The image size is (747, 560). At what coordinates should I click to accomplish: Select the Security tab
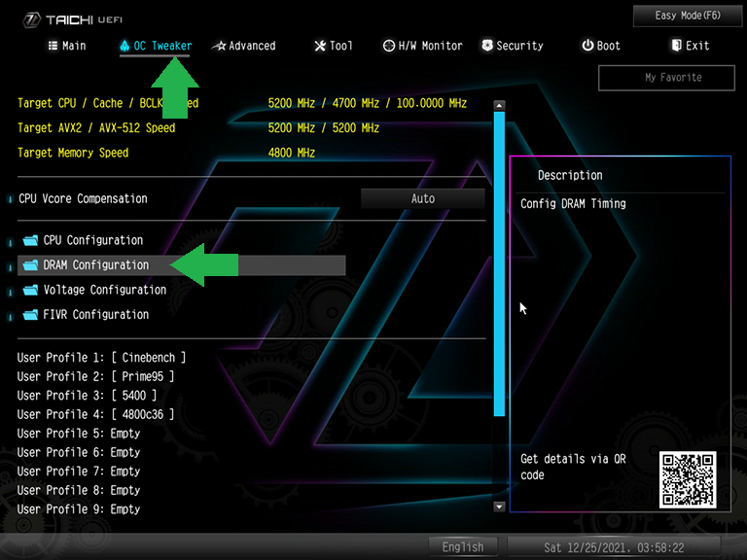point(513,46)
